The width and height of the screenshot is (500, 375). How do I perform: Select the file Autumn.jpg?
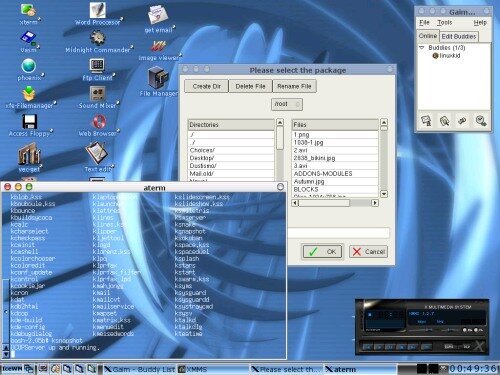pos(335,182)
